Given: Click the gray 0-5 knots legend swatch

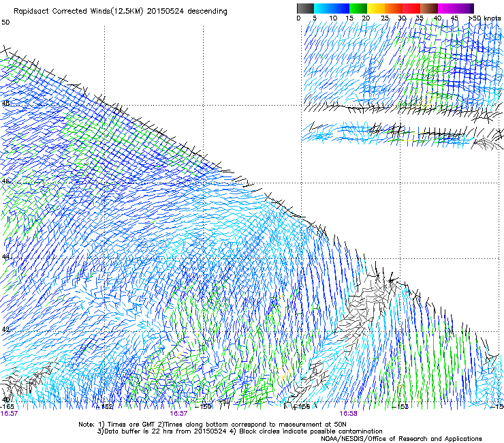Looking at the screenshot, I should (305, 8).
